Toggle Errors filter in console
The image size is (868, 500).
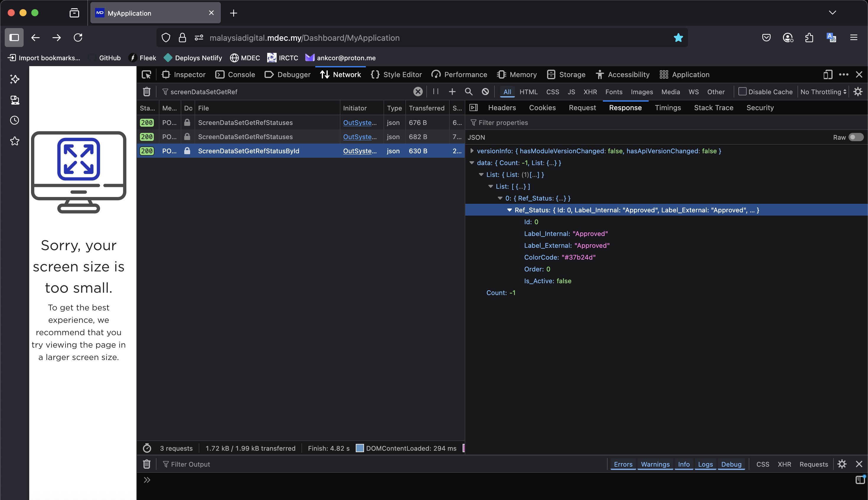click(x=623, y=464)
